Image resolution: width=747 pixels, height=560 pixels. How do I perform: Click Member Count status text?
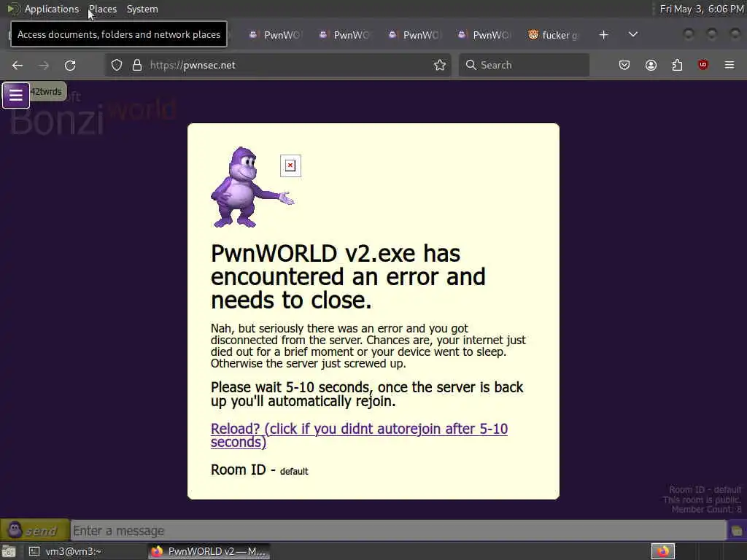point(706,510)
